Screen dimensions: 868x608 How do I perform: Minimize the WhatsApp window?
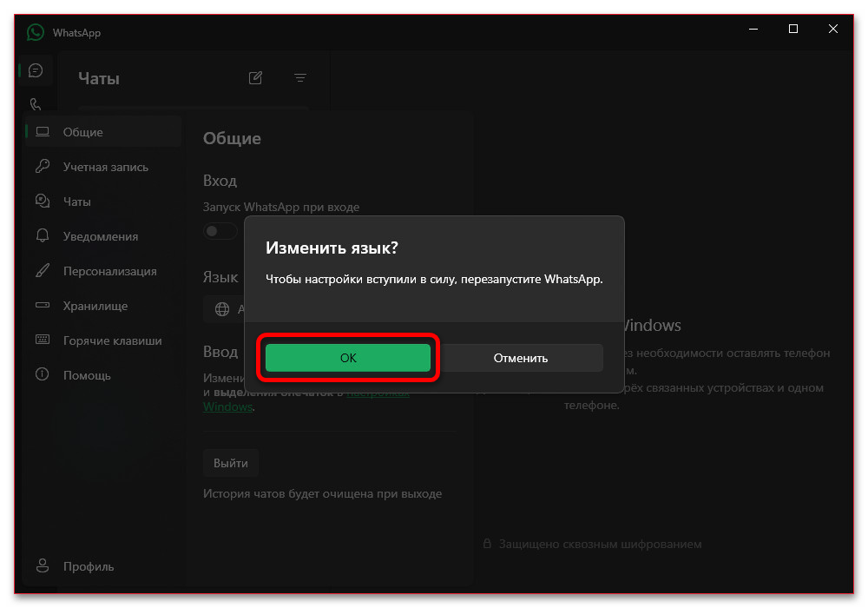(753, 29)
